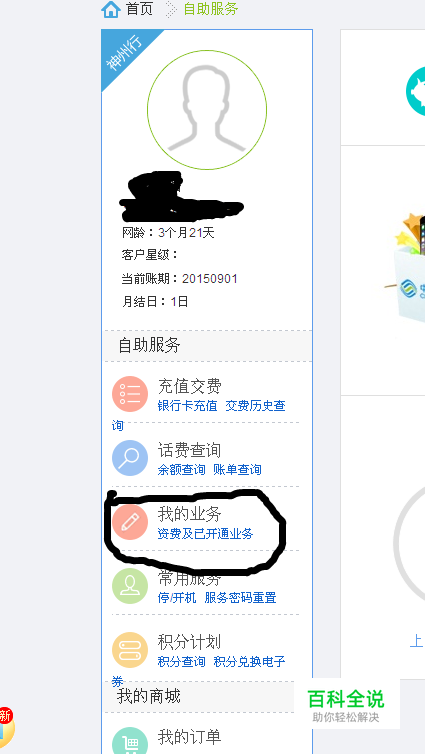Screen dimensions: 425x754
Task: Go to 自助服务 breadcrumb item
Action: point(211,9)
